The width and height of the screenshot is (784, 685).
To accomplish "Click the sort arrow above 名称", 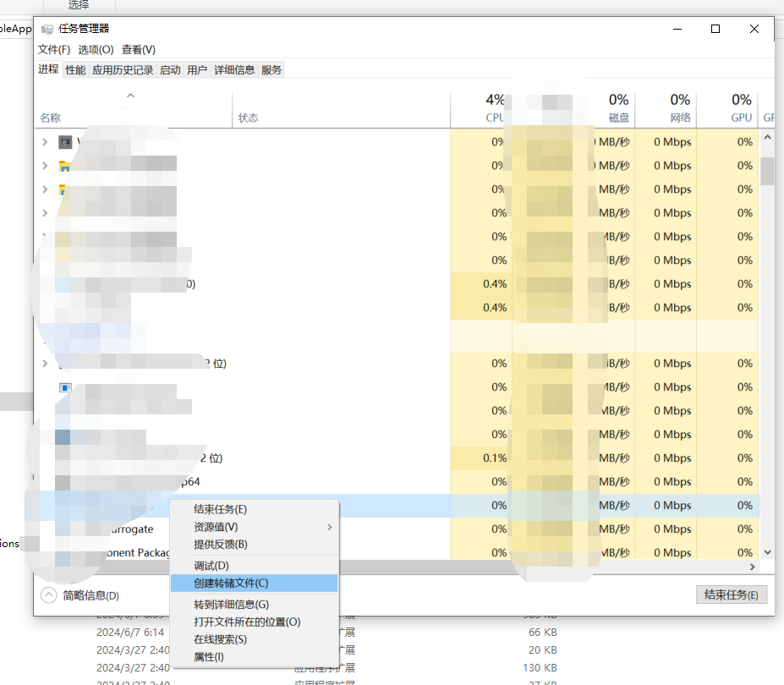I will coord(130,95).
